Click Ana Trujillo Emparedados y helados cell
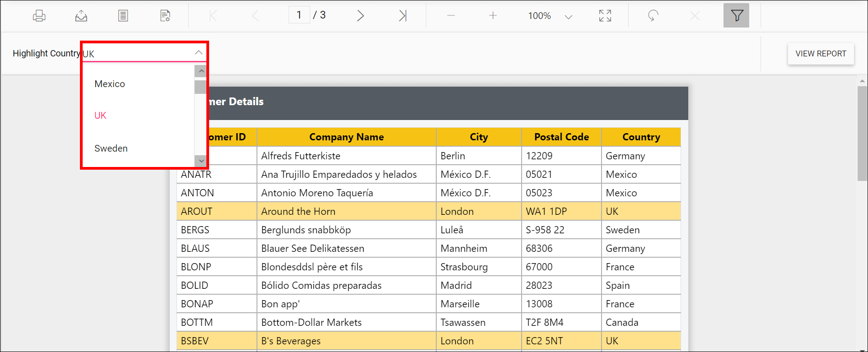The width and height of the screenshot is (868, 352). click(346, 174)
